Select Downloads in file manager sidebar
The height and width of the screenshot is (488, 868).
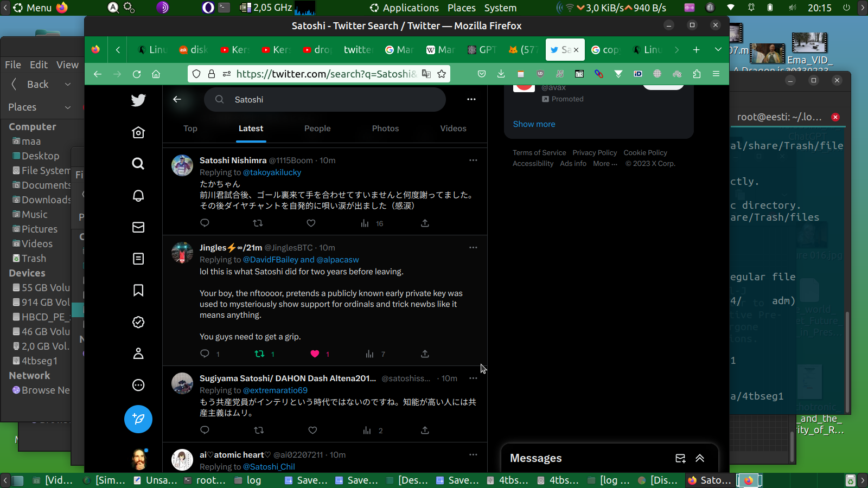click(x=42, y=200)
